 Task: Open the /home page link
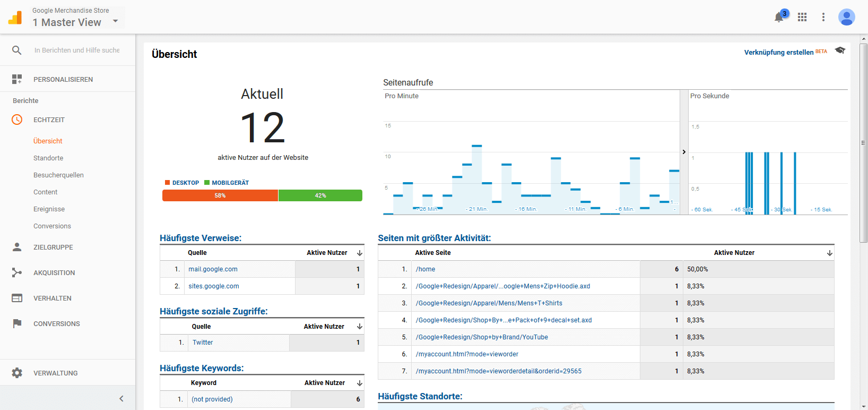tap(426, 269)
